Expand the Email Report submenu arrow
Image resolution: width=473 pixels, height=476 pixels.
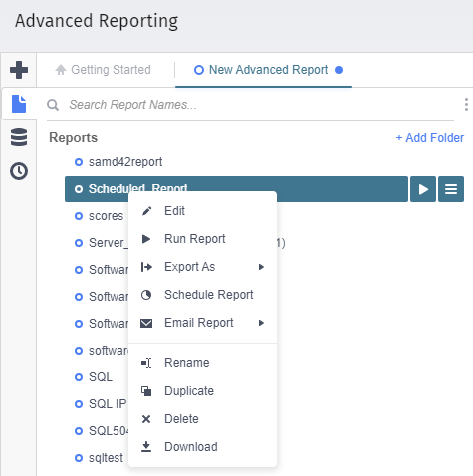click(261, 323)
